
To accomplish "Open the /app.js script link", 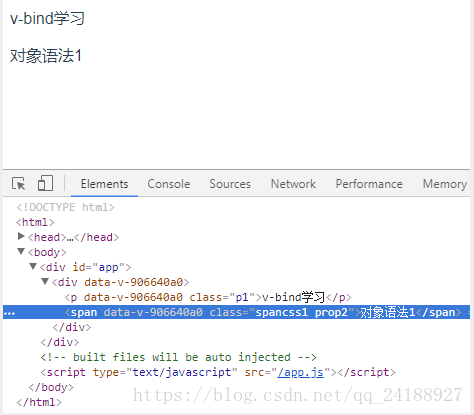I will pos(300,372).
